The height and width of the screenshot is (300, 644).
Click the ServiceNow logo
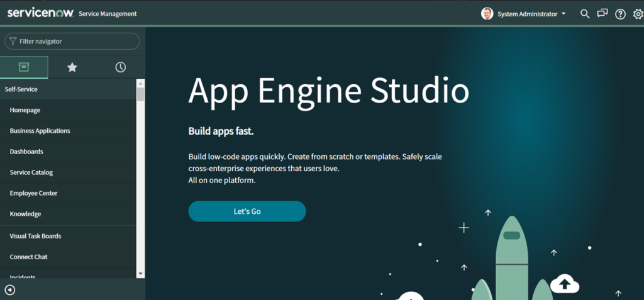tap(40, 13)
